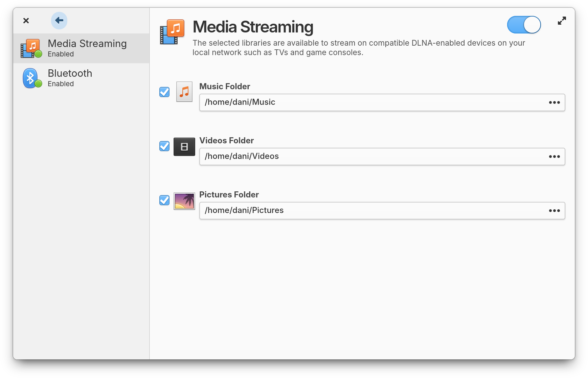This screenshot has height=378, width=588.
Task: Click the back arrow button
Action: tap(59, 21)
